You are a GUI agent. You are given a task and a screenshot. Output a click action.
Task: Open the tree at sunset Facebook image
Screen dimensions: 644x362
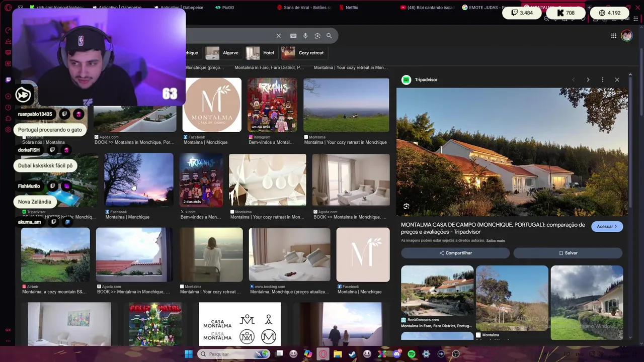pos(139,180)
